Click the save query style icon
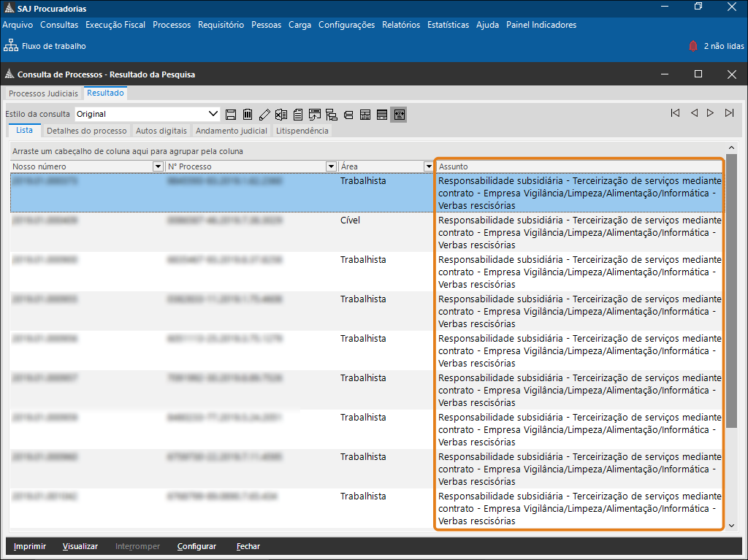Screen dimensions: 748x560 tap(231, 115)
